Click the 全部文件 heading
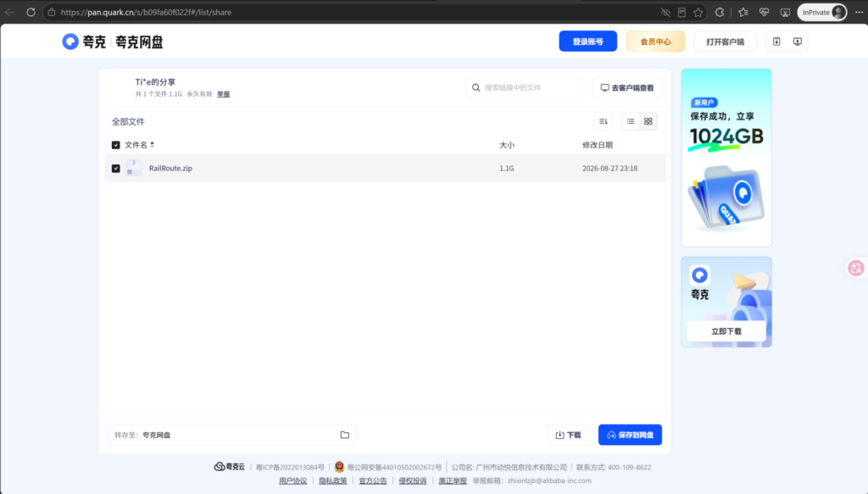The image size is (868, 494). (128, 122)
